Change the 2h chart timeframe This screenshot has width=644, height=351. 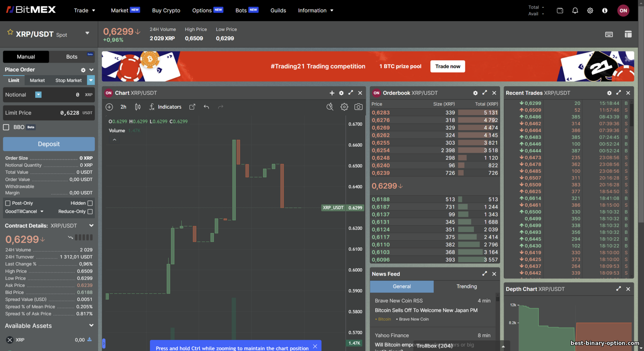pos(123,107)
